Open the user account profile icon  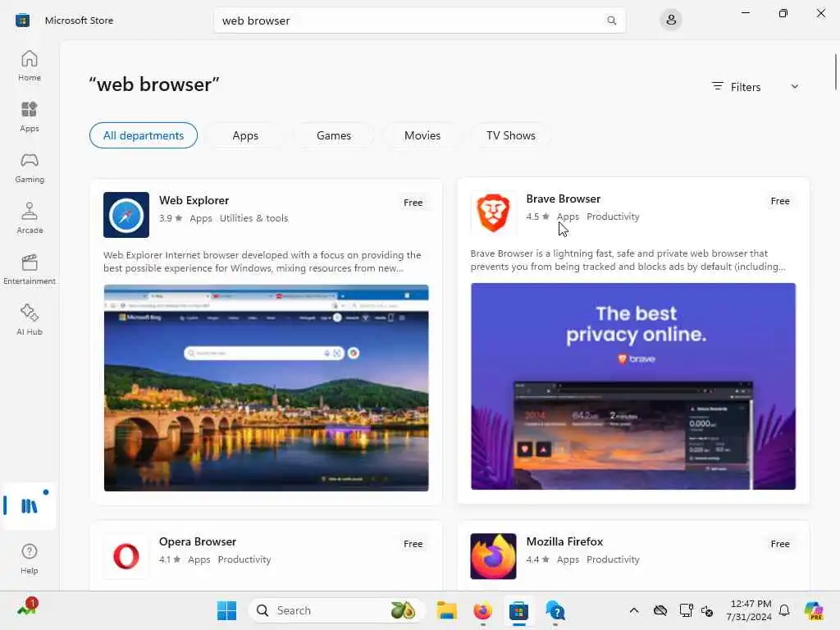[x=671, y=21]
